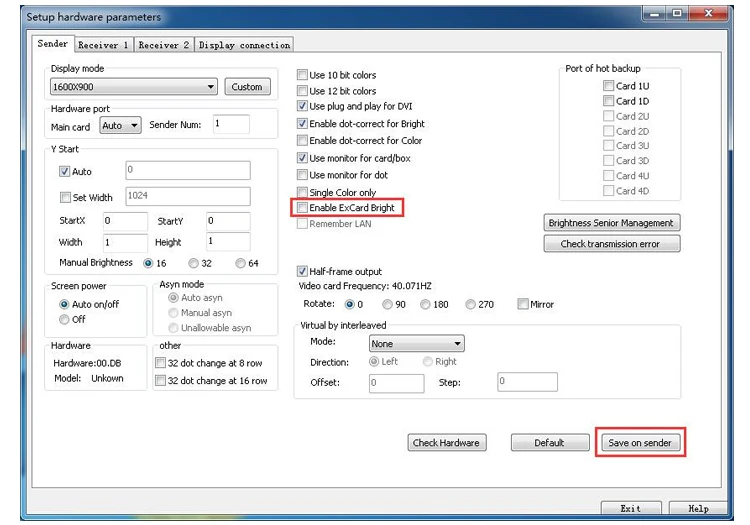The image size is (750, 525).
Task: Open the Display mode 1600X900 dropdown
Action: coord(133,87)
